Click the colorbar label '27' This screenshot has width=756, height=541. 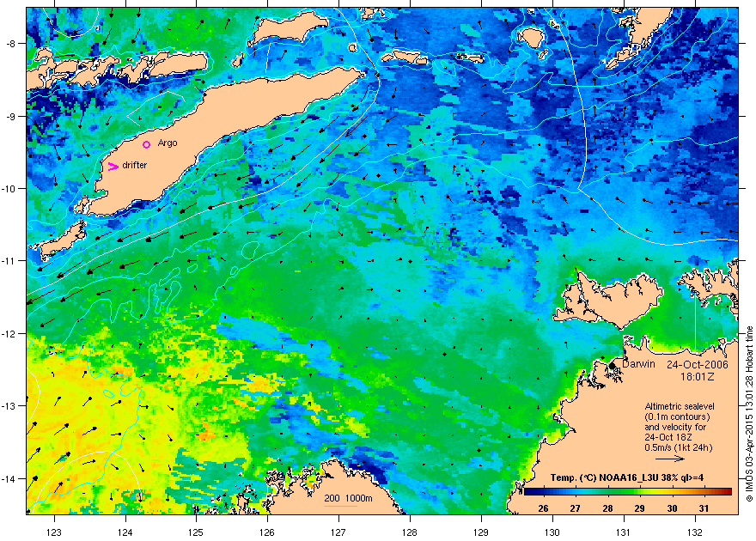point(576,508)
